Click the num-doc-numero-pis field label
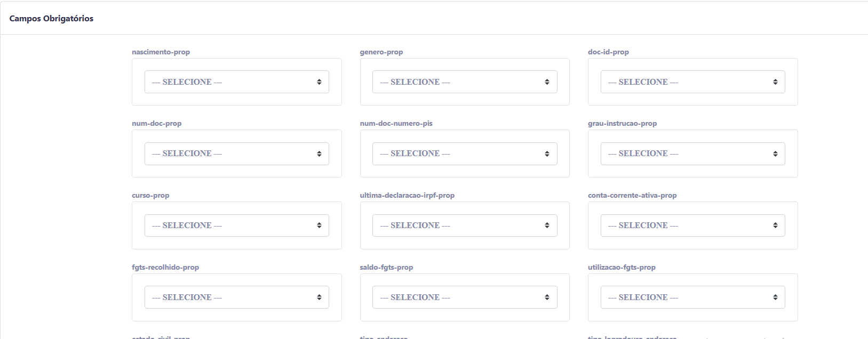 396,124
